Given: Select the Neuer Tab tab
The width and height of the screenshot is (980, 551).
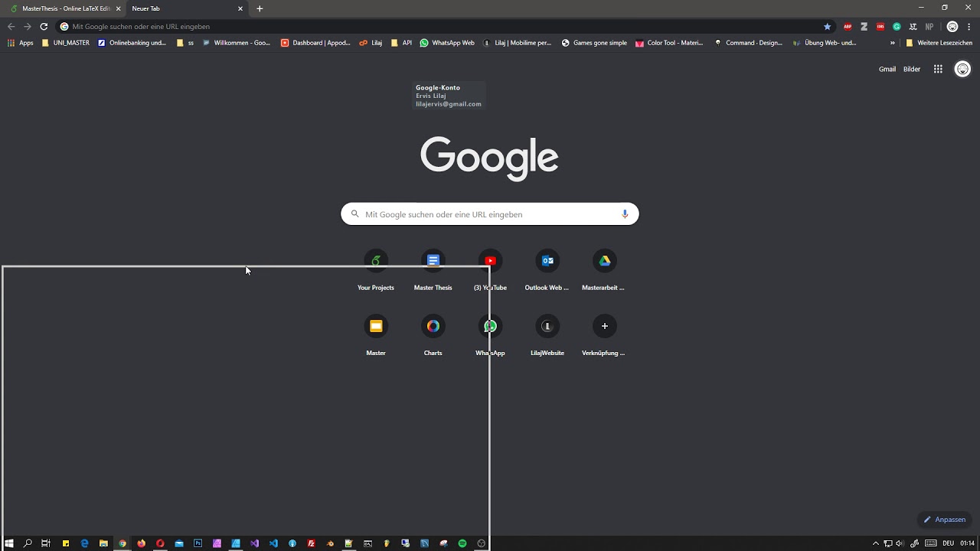Looking at the screenshot, I should [185, 8].
